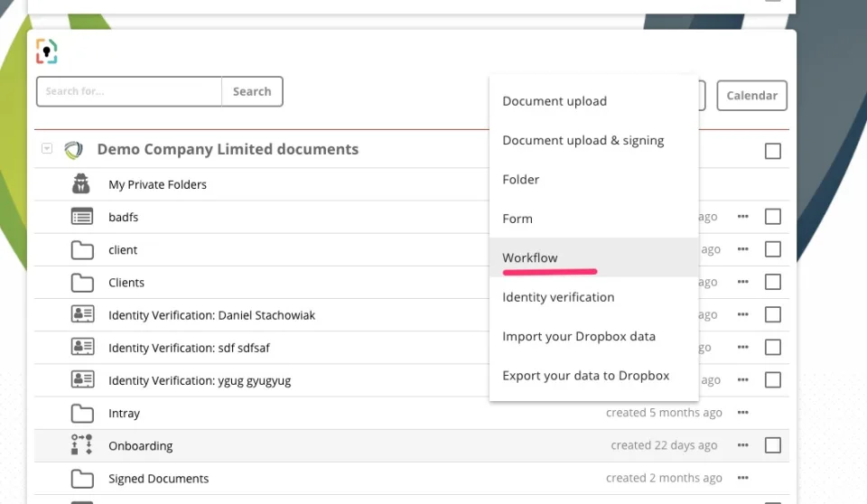Open the more options menu for Onboarding
The image size is (867, 504).
(742, 444)
